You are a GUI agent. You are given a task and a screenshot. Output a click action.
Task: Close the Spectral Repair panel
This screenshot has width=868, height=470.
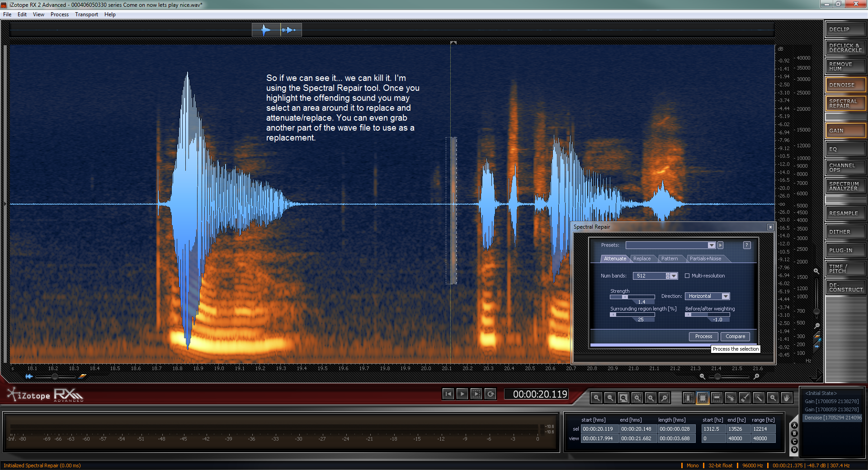[770, 227]
